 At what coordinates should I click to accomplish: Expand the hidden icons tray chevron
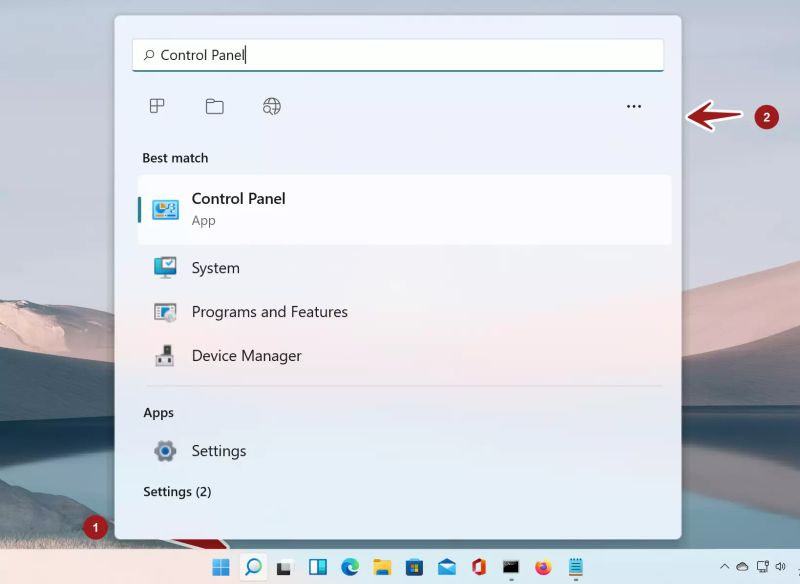[x=724, y=567]
